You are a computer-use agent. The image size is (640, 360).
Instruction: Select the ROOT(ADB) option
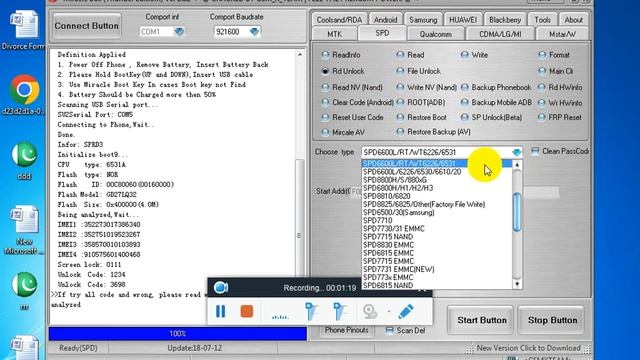(421, 102)
